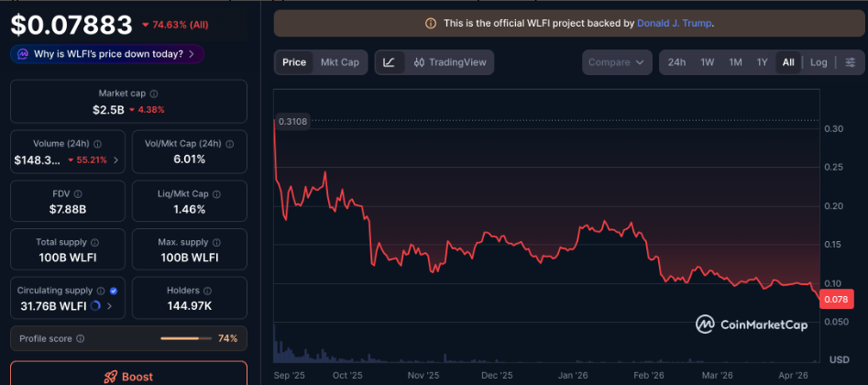Click the Nov '25 axis label

[424, 375]
